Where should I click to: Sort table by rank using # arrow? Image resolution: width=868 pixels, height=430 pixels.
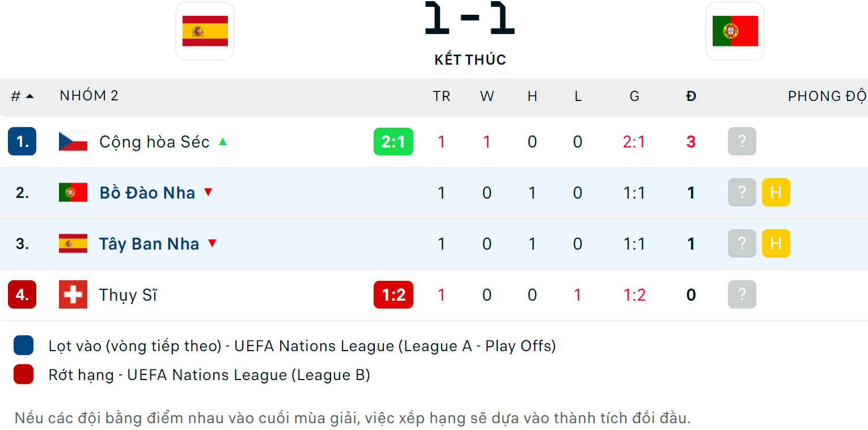pos(23,96)
